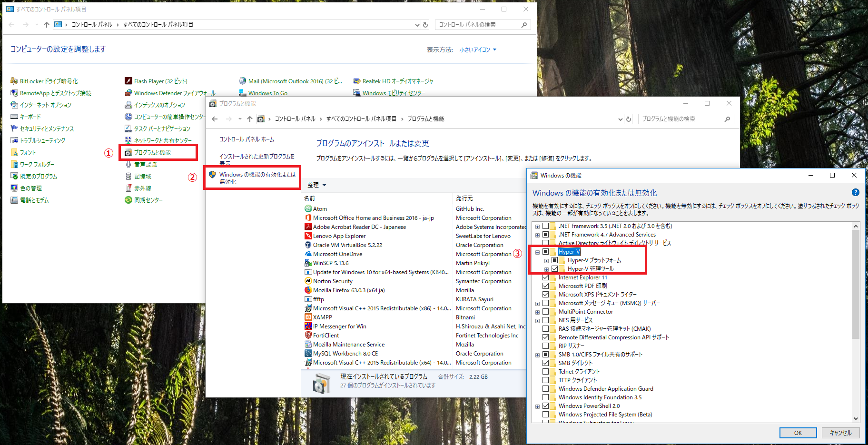Open the 整理 dropdown menu
The height and width of the screenshot is (445, 868).
tap(316, 185)
